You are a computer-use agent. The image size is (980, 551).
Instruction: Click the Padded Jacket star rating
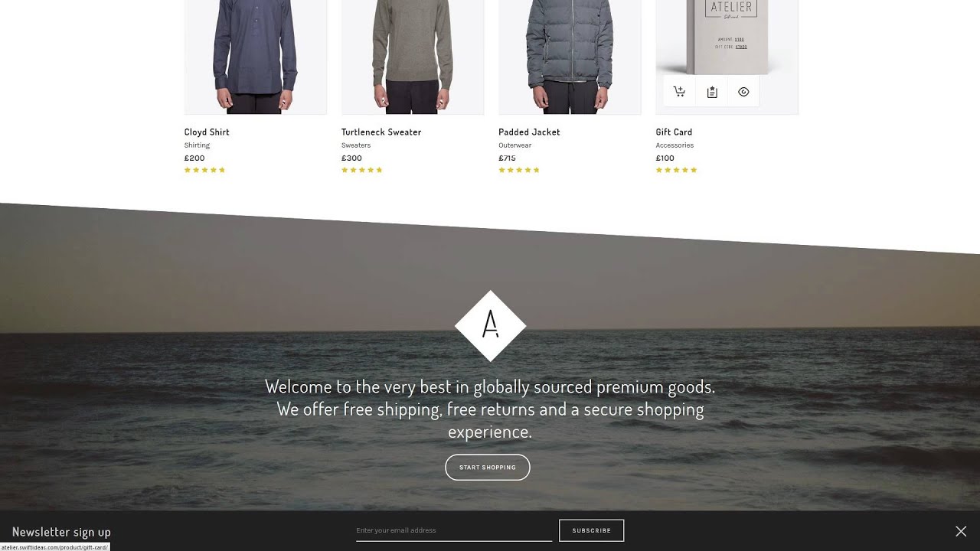coord(519,170)
